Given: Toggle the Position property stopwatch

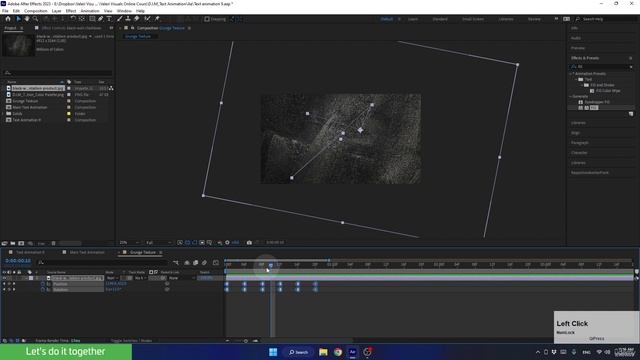Looking at the screenshot, I should point(43,284).
